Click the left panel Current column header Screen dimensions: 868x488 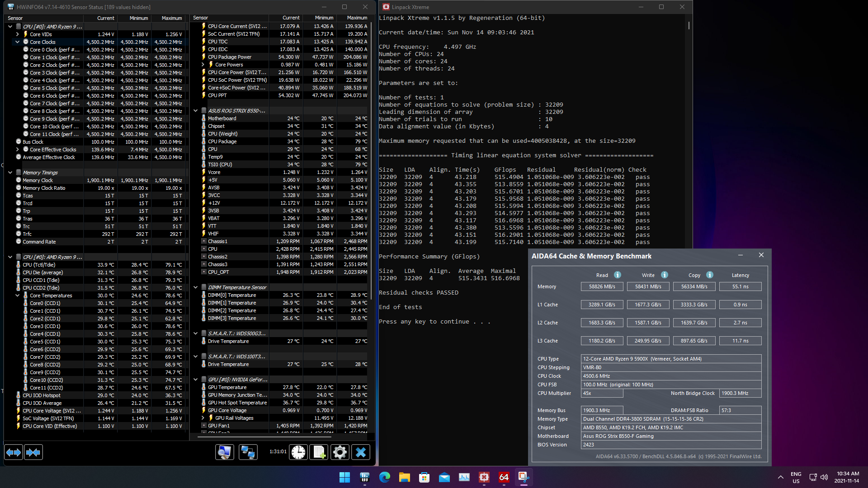point(100,18)
